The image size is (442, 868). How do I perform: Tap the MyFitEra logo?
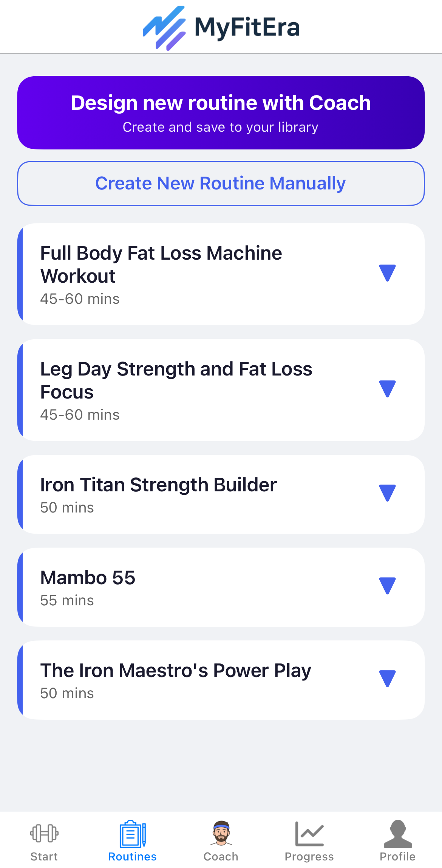point(221,28)
